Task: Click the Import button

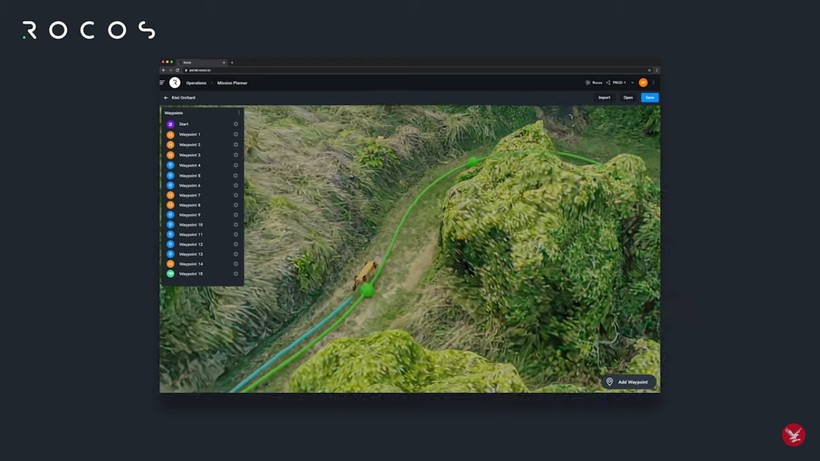Action: (604, 97)
